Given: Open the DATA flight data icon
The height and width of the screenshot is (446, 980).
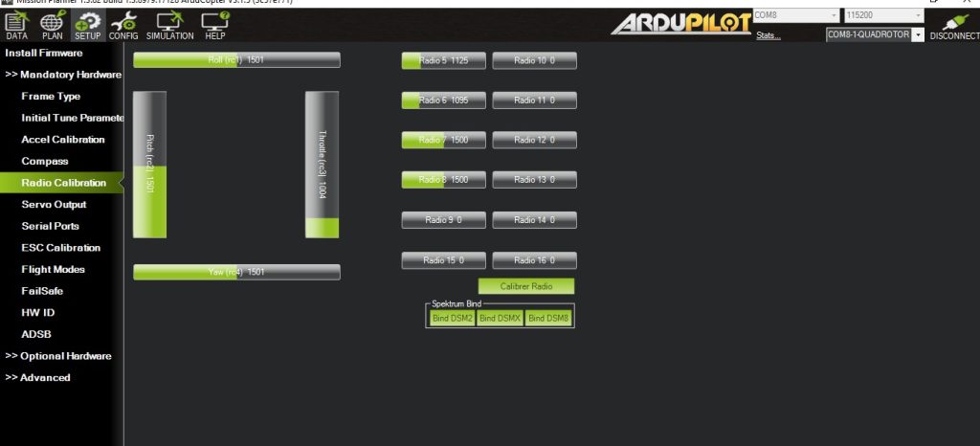Looking at the screenshot, I should pos(16,23).
